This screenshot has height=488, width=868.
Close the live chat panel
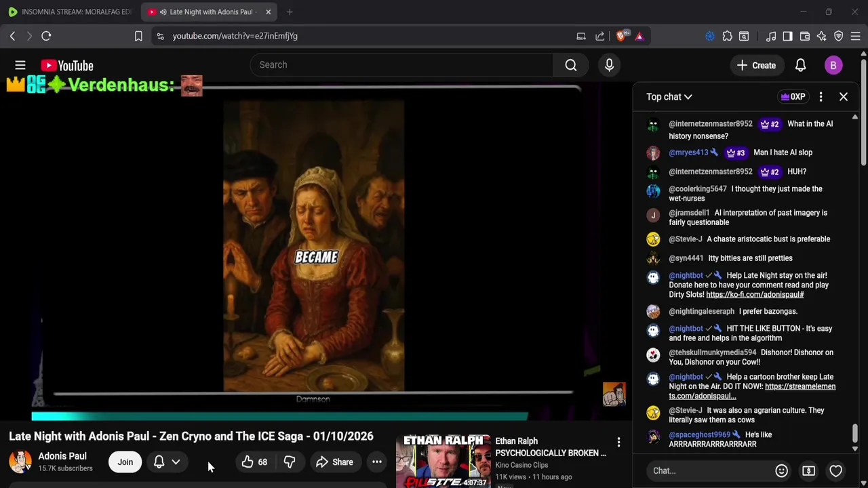[844, 97]
